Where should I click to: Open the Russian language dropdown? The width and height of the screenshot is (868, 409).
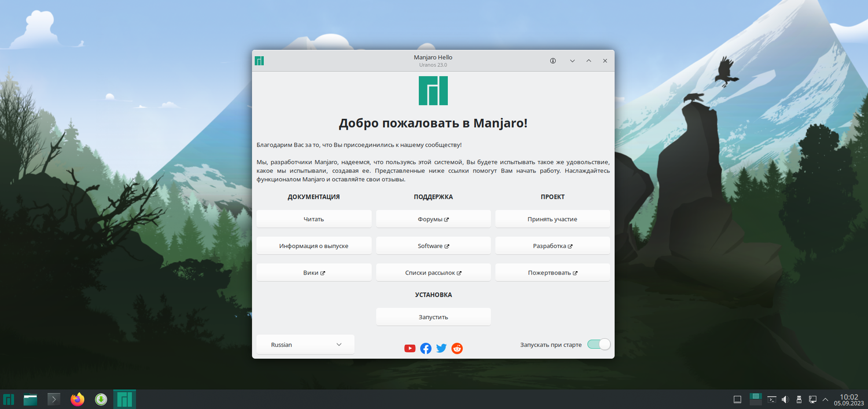tap(306, 345)
